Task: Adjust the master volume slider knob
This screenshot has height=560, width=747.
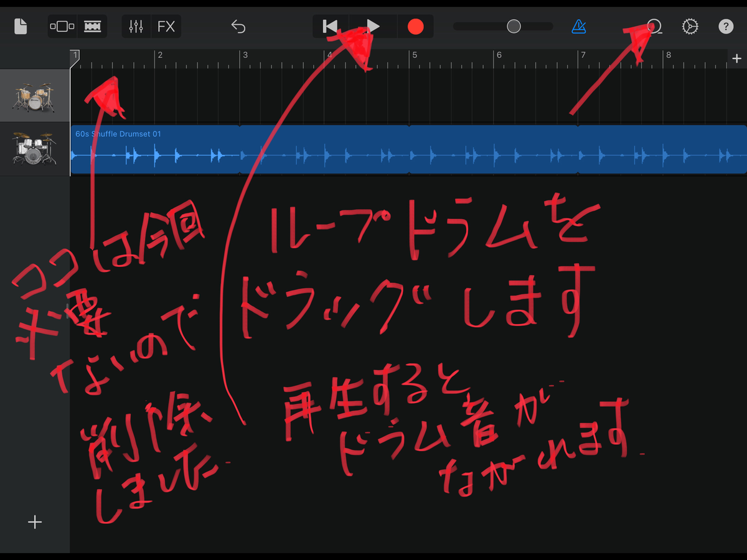Action: [x=514, y=26]
